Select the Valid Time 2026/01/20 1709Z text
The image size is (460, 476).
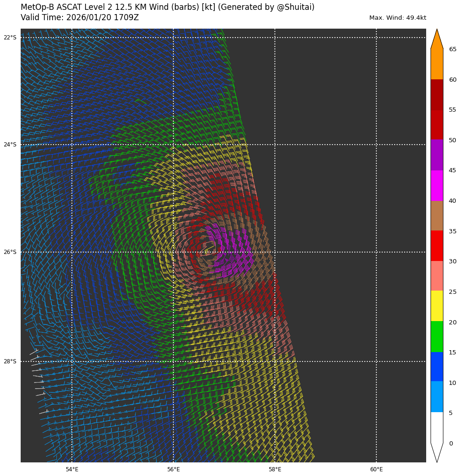tap(79, 18)
